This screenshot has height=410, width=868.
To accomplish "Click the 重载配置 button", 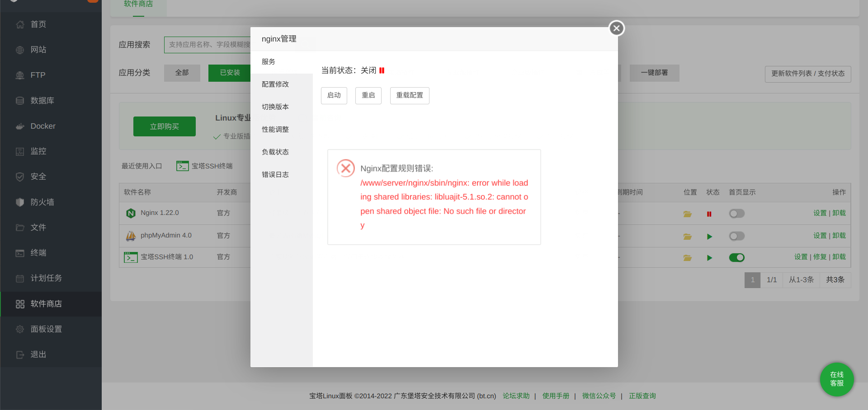I will pyautogui.click(x=410, y=96).
